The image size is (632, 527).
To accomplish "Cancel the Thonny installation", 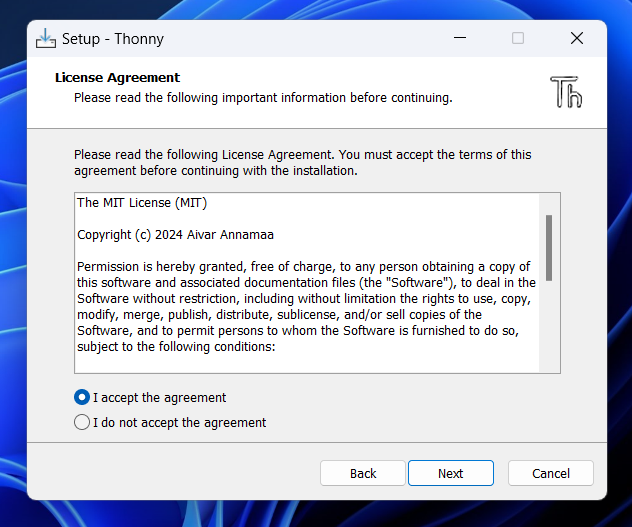I will tap(551, 473).
